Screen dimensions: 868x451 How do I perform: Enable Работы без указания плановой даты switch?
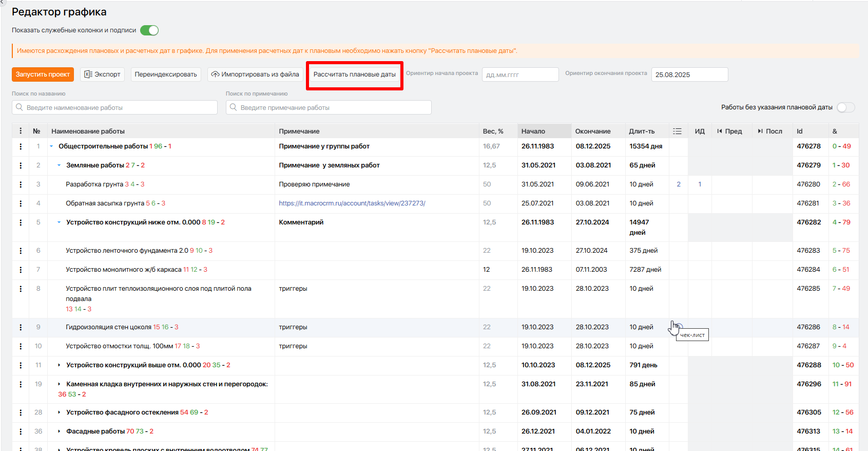pyautogui.click(x=845, y=107)
